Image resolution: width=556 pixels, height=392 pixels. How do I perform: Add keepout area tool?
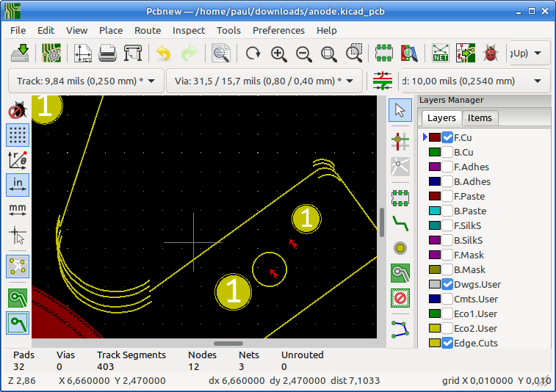pos(400,298)
